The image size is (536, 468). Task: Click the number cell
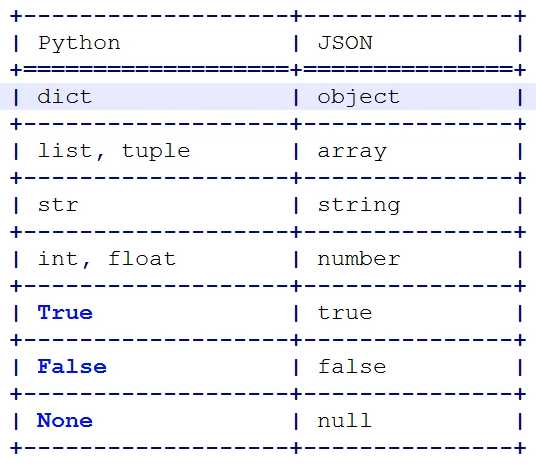359,259
